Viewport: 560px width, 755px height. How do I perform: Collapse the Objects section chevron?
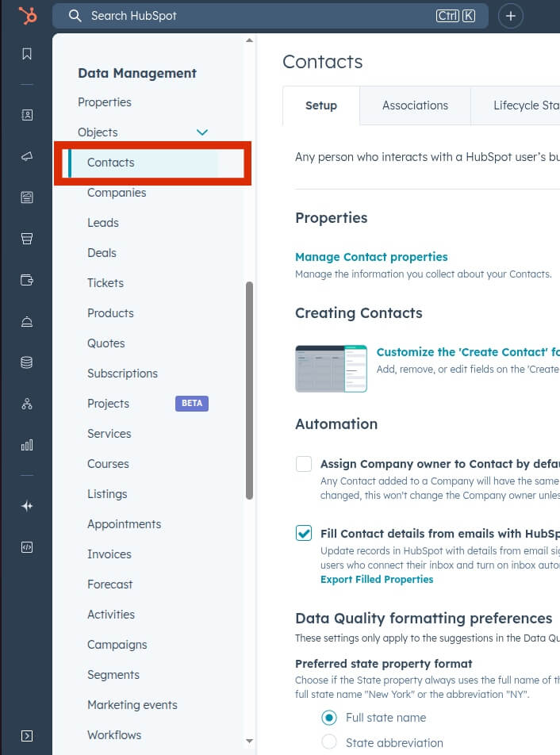point(202,132)
